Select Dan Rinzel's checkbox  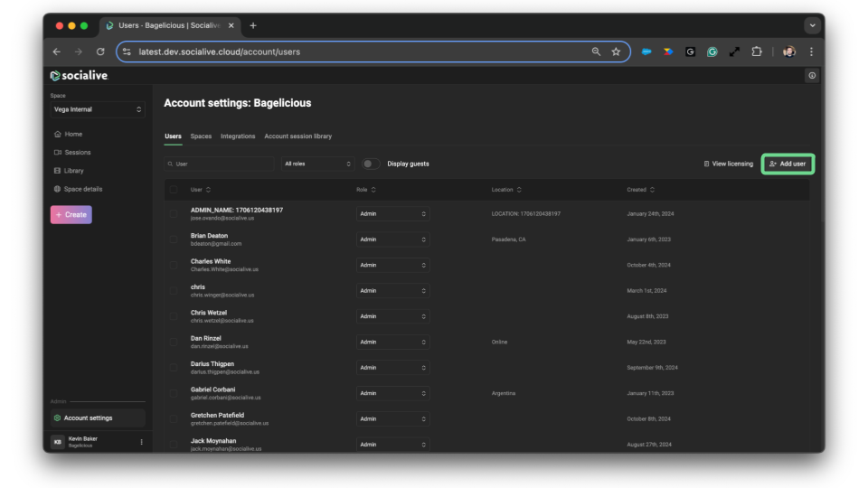pos(174,342)
